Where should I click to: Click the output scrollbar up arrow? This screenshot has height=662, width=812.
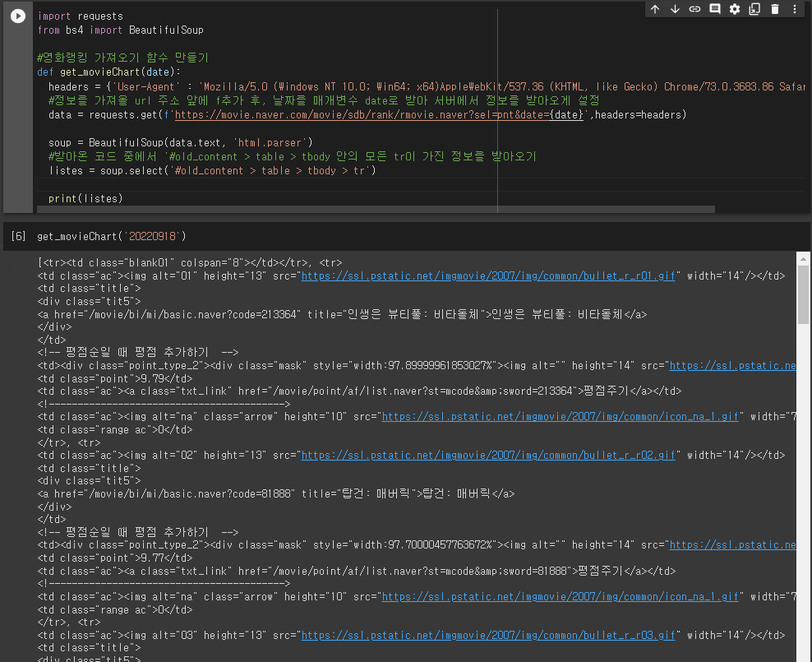coord(803,258)
